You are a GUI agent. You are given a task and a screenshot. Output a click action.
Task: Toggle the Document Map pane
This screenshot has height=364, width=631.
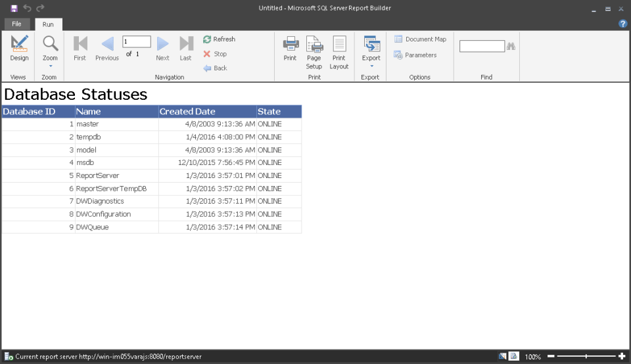420,39
